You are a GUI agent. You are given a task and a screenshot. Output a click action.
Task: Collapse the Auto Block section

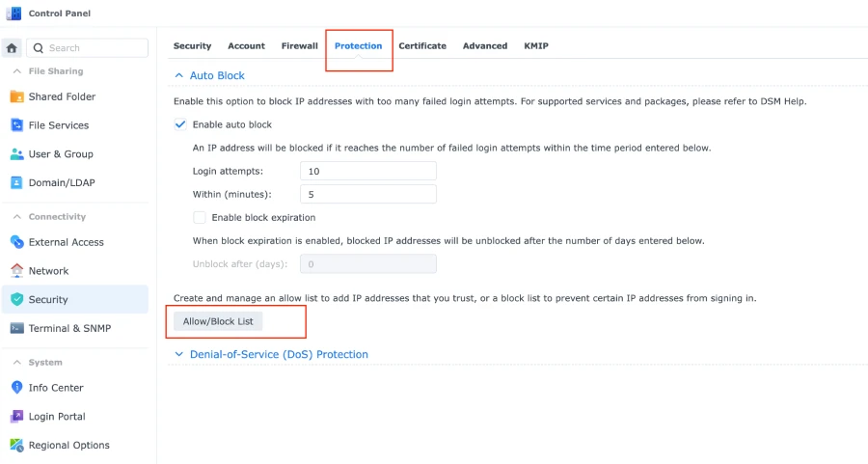[x=178, y=75]
